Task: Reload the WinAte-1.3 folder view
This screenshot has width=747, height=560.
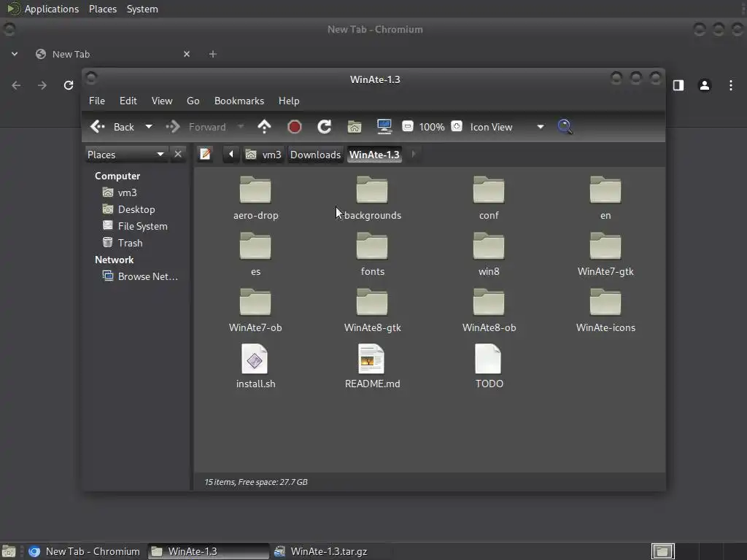Action: click(325, 127)
